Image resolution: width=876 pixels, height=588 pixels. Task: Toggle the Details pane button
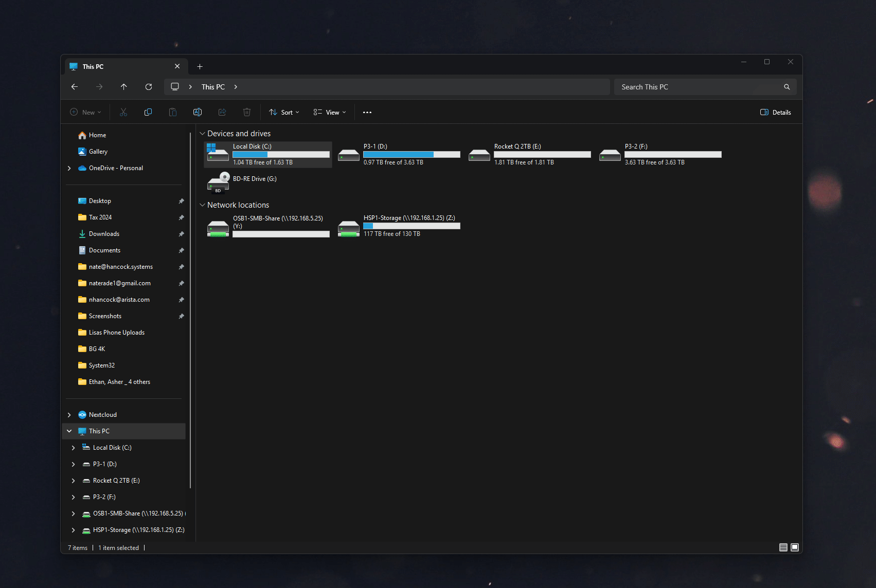click(x=776, y=112)
